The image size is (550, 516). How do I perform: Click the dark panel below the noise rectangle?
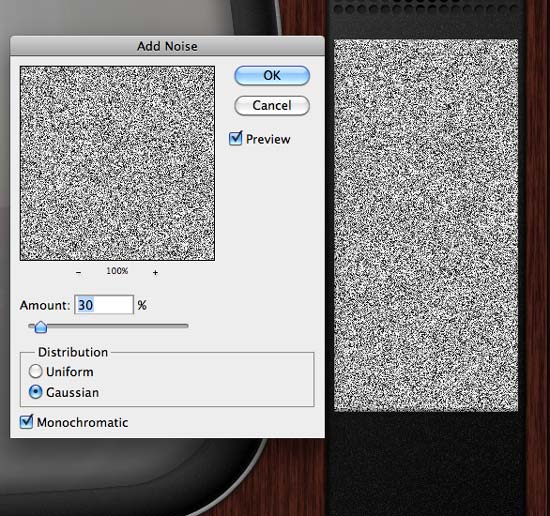pyautogui.click(x=426, y=463)
